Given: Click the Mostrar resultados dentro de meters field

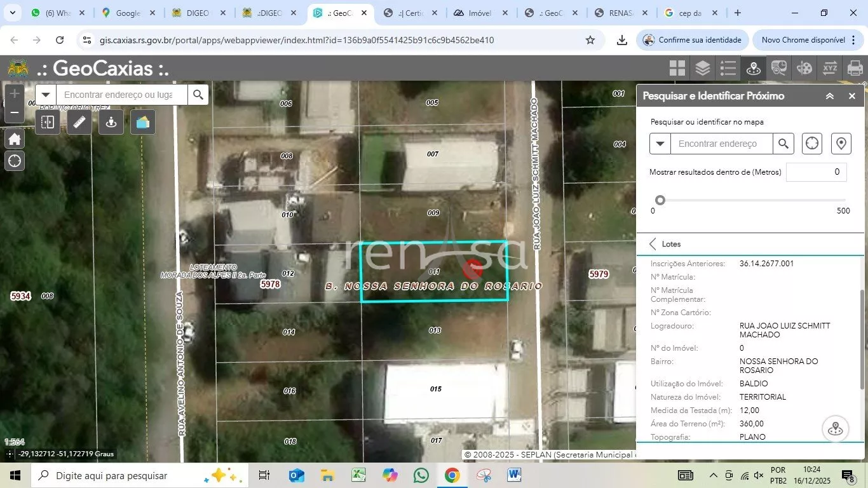Looking at the screenshot, I should point(816,172).
